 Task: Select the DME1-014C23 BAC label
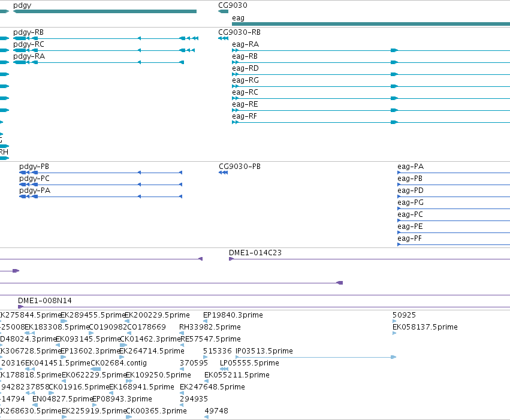(x=255, y=253)
